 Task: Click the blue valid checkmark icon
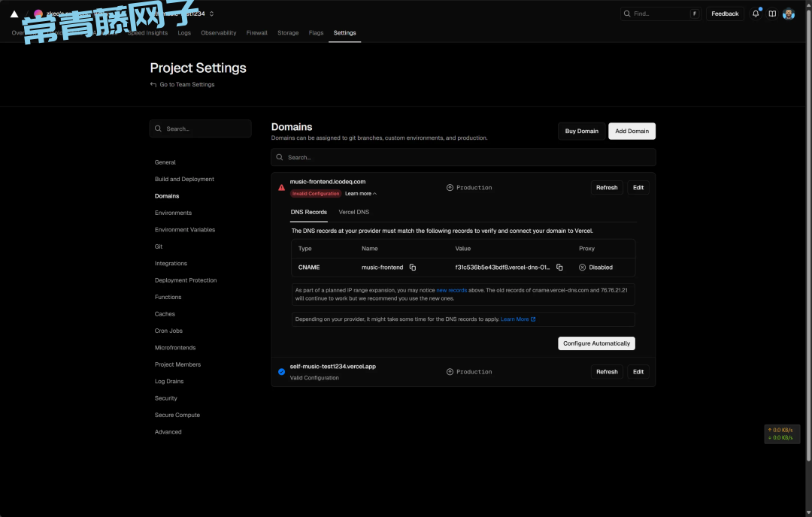click(282, 372)
